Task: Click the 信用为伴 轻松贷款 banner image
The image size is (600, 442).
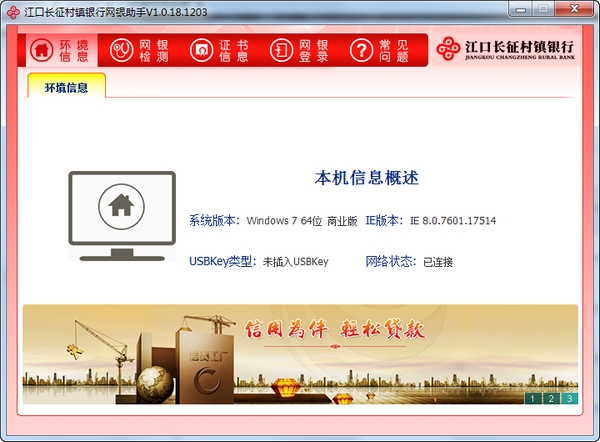Action: (x=300, y=354)
